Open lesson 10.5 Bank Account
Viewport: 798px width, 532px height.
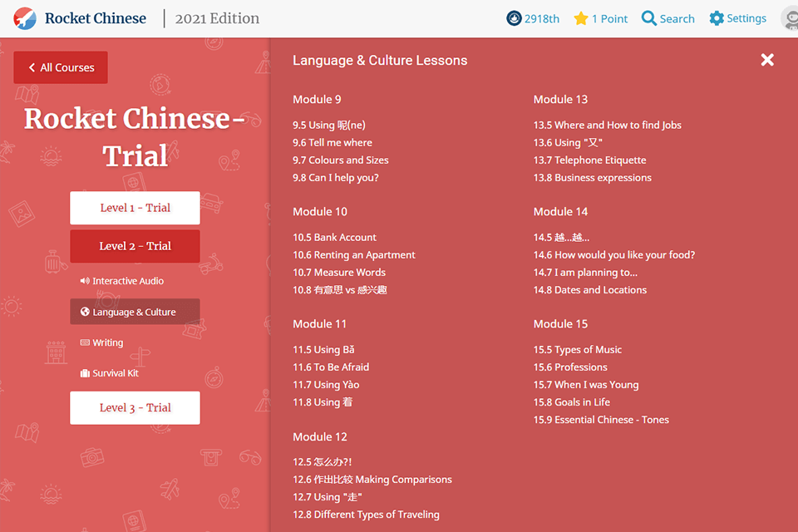click(x=334, y=237)
